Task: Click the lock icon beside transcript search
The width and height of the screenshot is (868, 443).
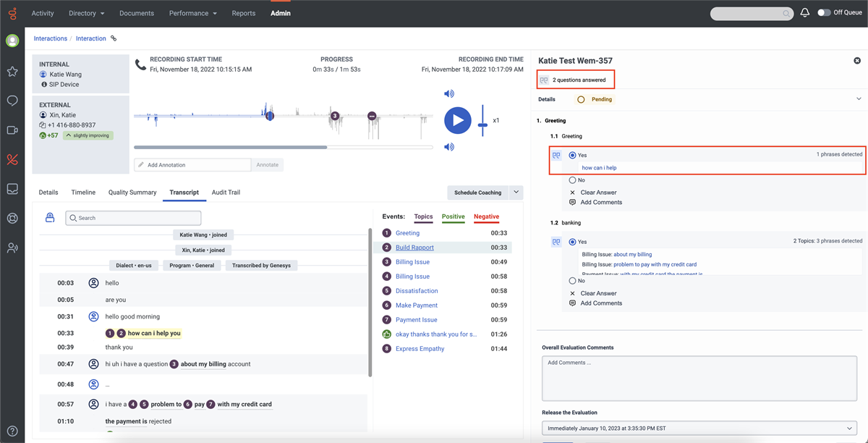Action: (50, 217)
